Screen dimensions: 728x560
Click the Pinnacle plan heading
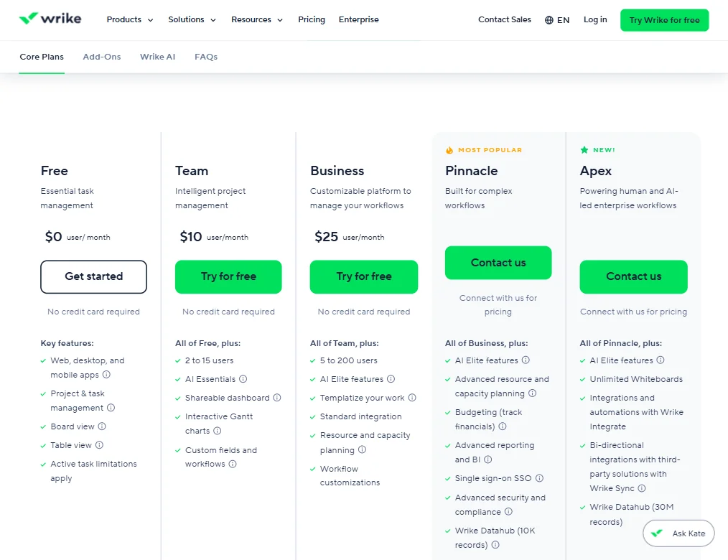pyautogui.click(x=471, y=170)
